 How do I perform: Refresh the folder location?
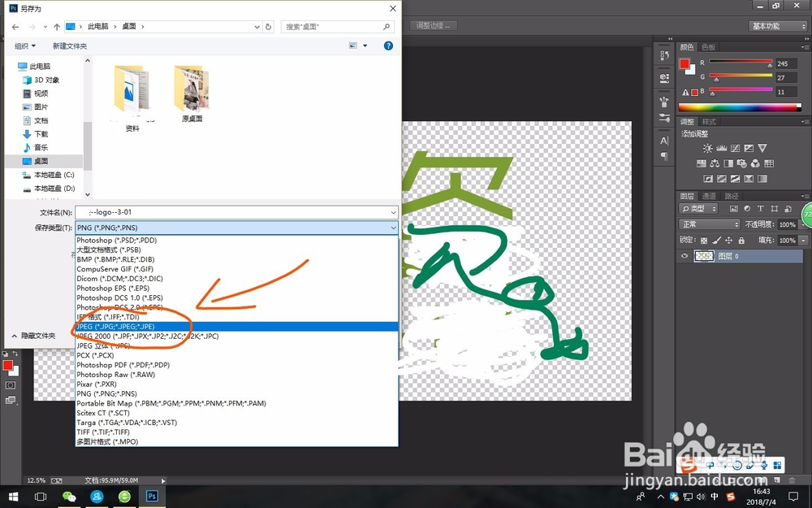268,27
